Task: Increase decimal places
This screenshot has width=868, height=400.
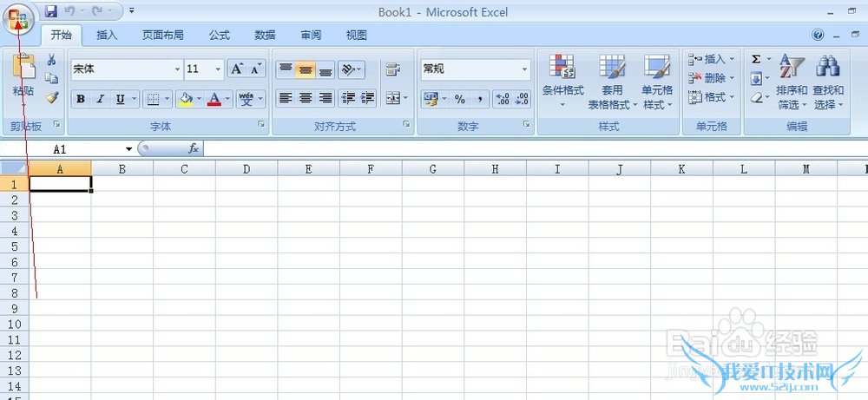Action: click(503, 99)
